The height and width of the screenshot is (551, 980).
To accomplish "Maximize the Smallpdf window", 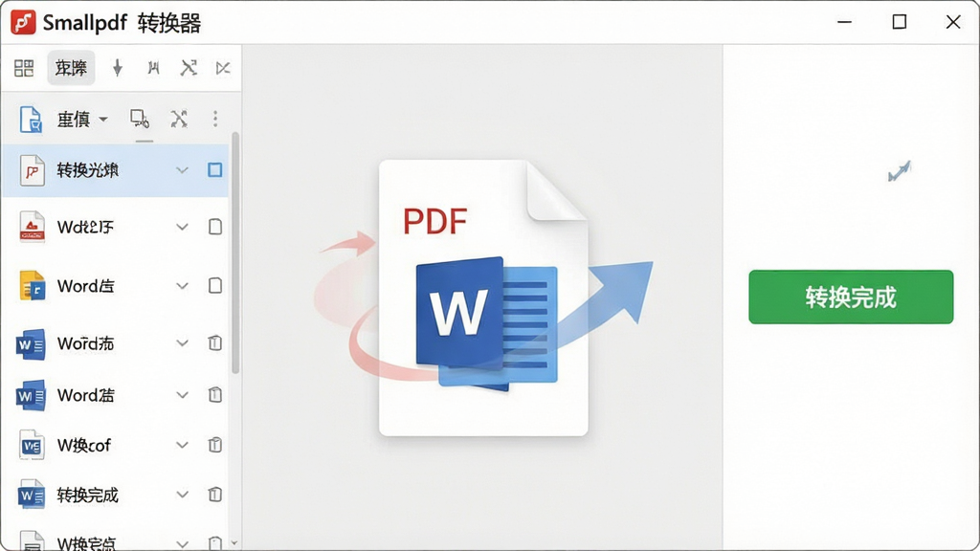I will (900, 22).
